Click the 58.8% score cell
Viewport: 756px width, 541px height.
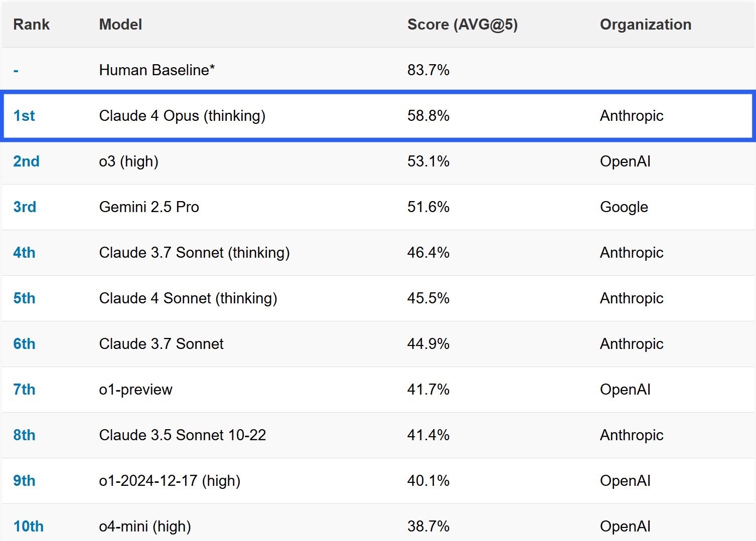coord(428,116)
